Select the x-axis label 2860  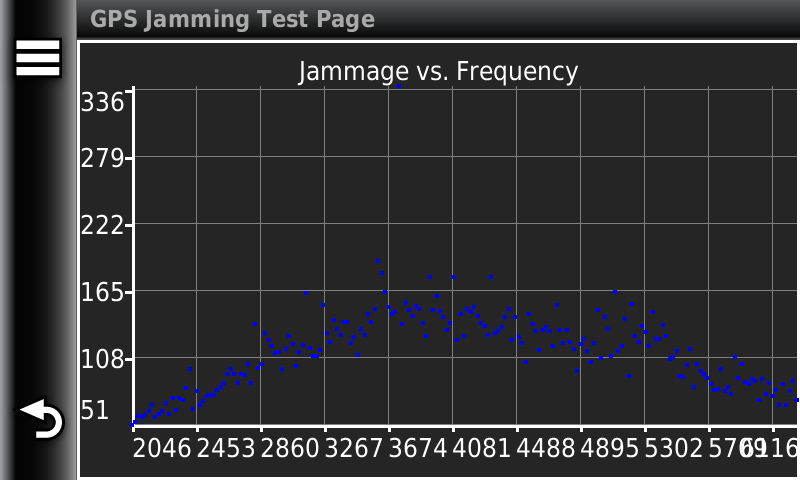tap(290, 449)
